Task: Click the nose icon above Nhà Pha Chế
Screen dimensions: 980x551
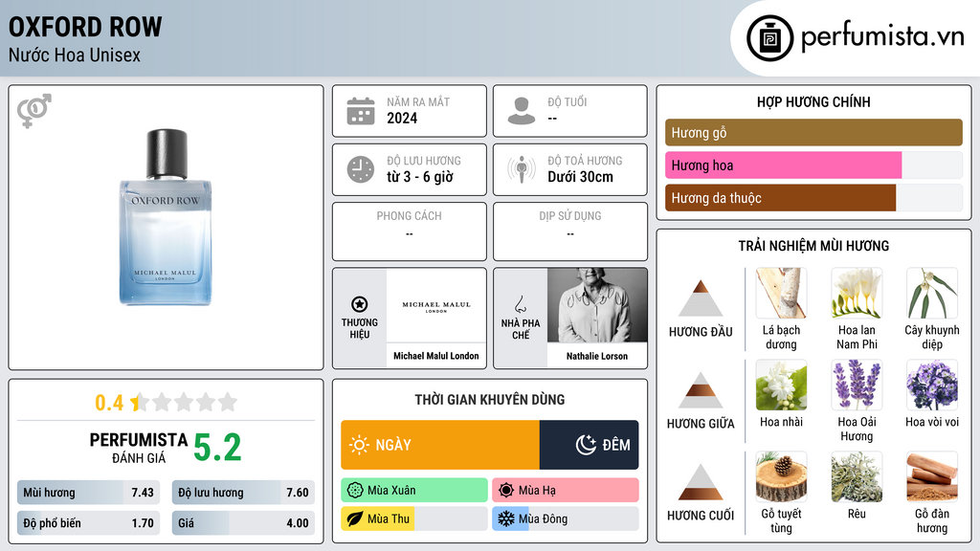Action: pos(520,304)
